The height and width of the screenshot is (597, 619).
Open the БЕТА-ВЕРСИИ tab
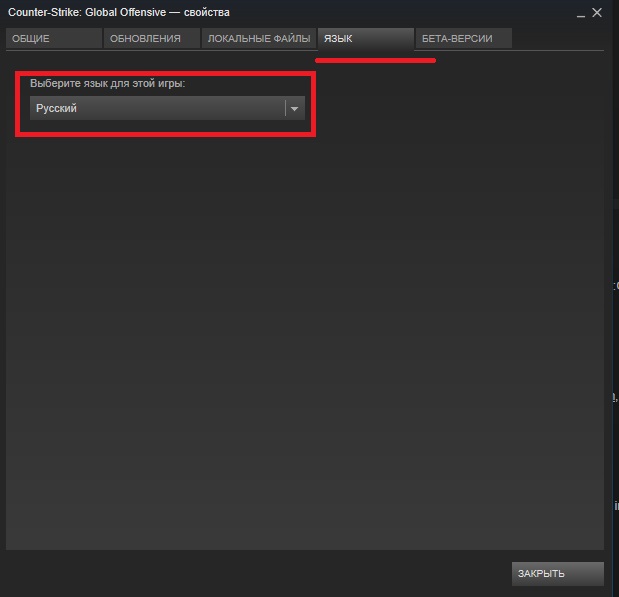click(463, 38)
